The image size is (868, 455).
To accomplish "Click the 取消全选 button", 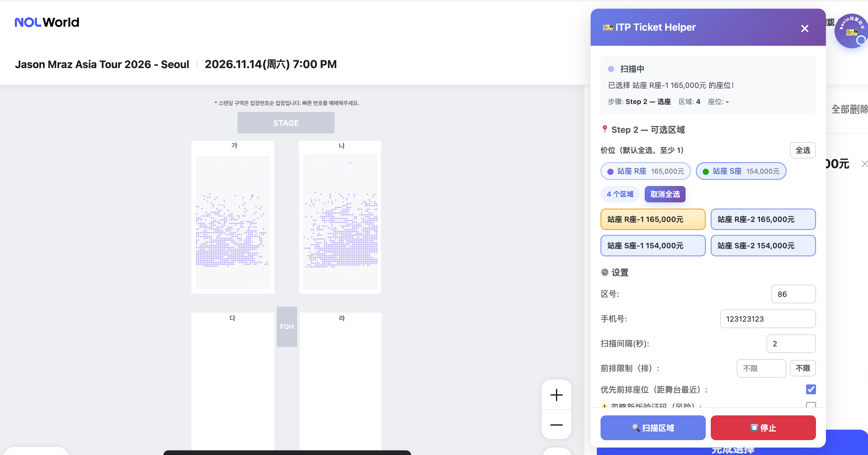I will pyautogui.click(x=665, y=194).
